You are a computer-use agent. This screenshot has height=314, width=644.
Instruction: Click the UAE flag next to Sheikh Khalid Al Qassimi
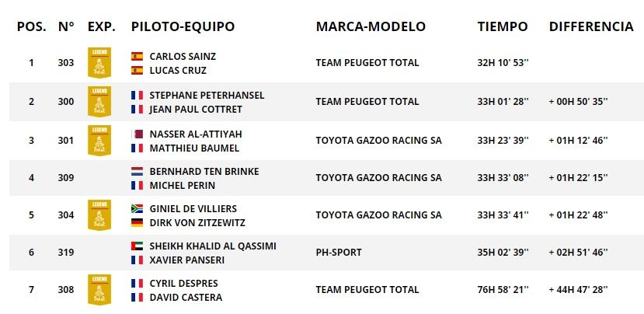pyautogui.click(x=138, y=246)
